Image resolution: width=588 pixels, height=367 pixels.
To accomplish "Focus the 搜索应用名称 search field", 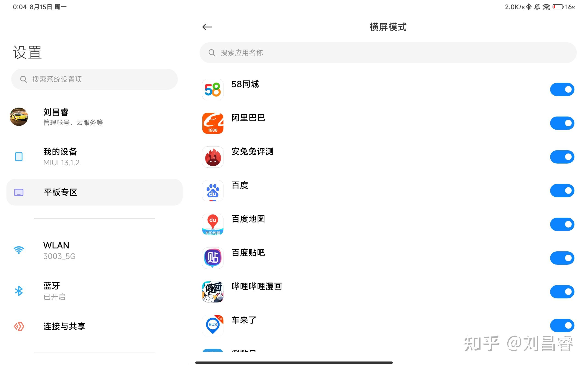I will pyautogui.click(x=388, y=53).
